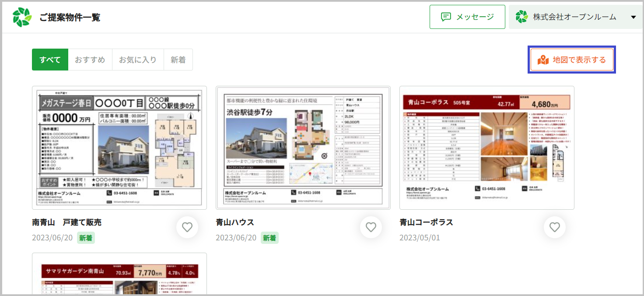
Task: Click date 2023/06/20 under 青山ハウス
Action: pos(236,238)
